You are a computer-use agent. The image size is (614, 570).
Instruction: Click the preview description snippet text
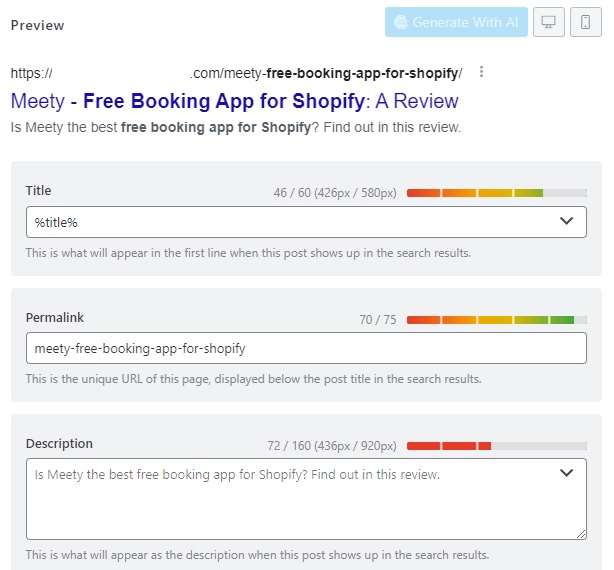pos(235,127)
